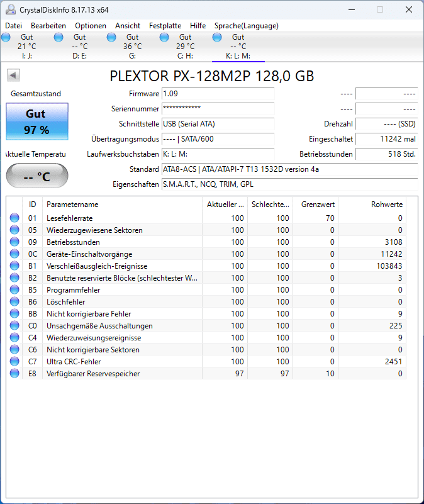Click Drehzahl field showing ---- (SSD)
The height and width of the screenshot is (504, 424).
pos(387,124)
